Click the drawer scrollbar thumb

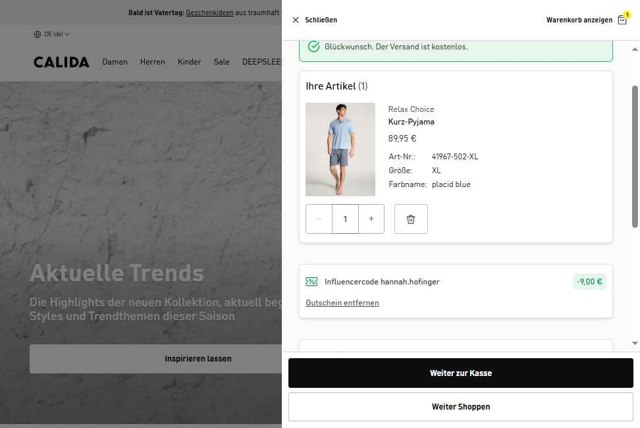635,156
